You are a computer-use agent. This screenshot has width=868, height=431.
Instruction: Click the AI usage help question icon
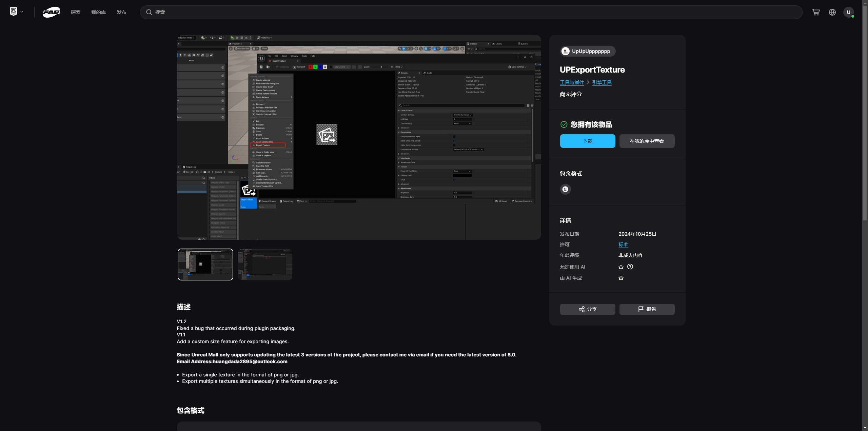tap(630, 267)
